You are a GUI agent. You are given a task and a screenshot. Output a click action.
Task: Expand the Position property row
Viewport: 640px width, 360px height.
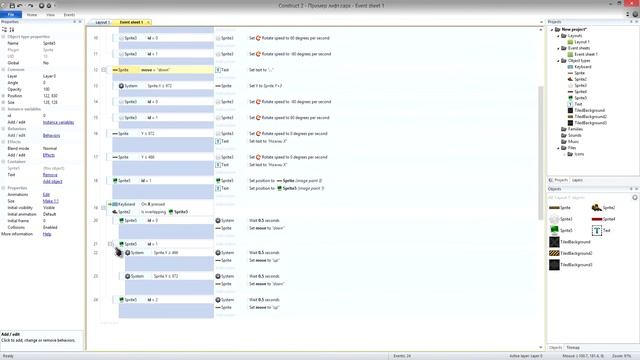pos(3,96)
